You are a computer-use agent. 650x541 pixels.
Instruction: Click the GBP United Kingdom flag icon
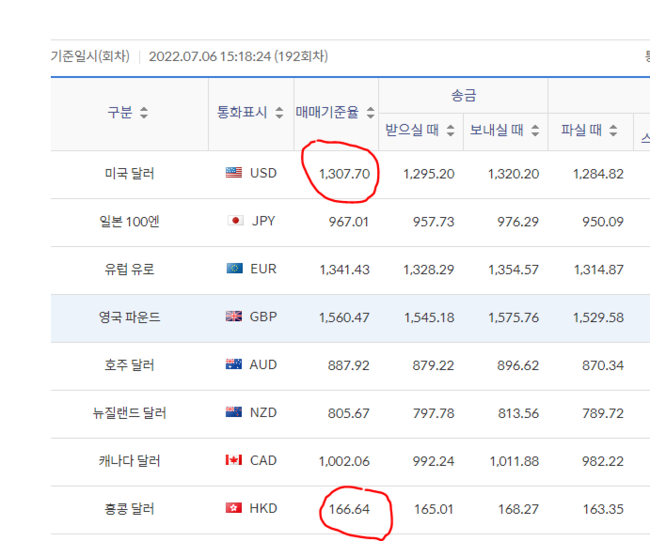coord(234,317)
